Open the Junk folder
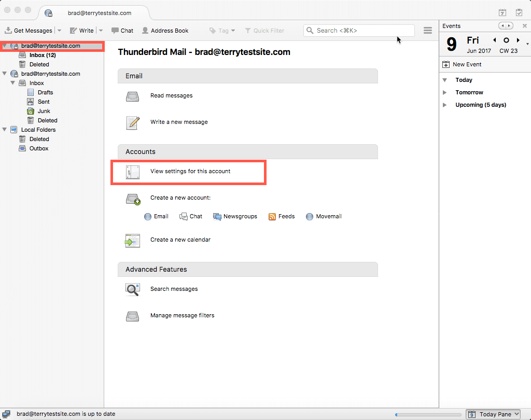The image size is (531, 420). click(44, 111)
